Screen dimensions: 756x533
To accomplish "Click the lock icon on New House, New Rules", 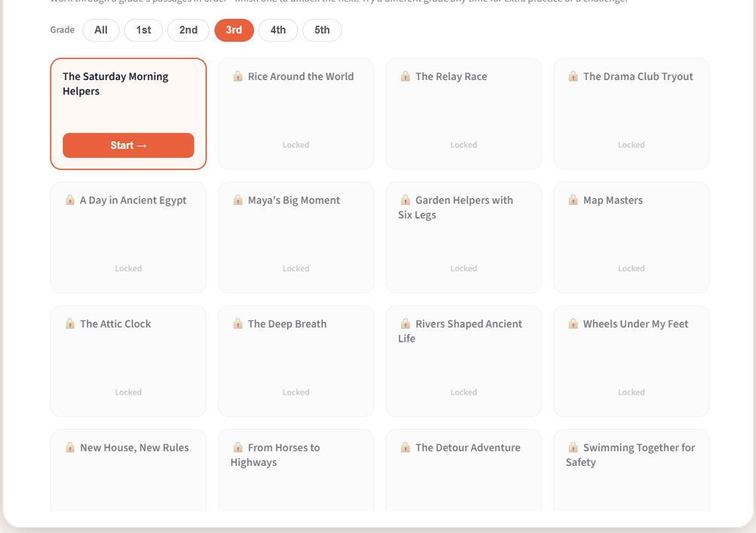I will click(70, 447).
